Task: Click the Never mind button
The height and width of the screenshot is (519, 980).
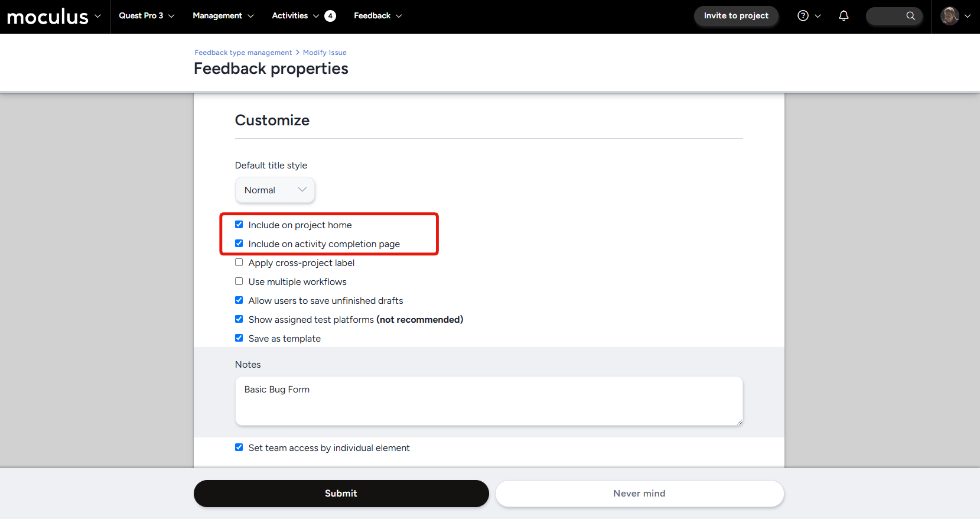Action: (639, 494)
